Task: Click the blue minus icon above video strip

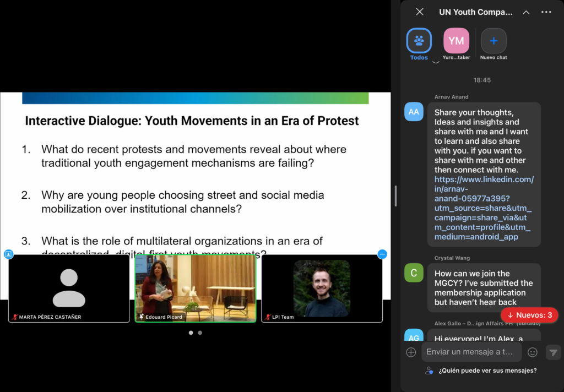Action: click(382, 254)
